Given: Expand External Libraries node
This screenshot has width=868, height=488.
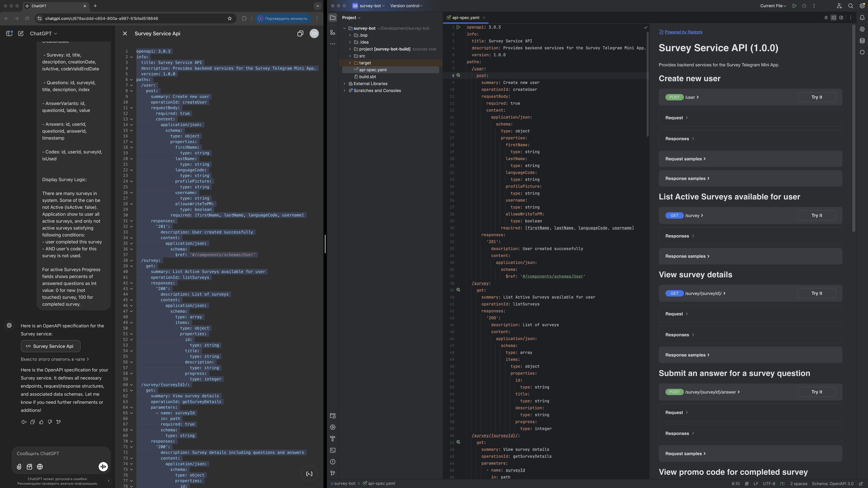Looking at the screenshot, I should click(344, 83).
